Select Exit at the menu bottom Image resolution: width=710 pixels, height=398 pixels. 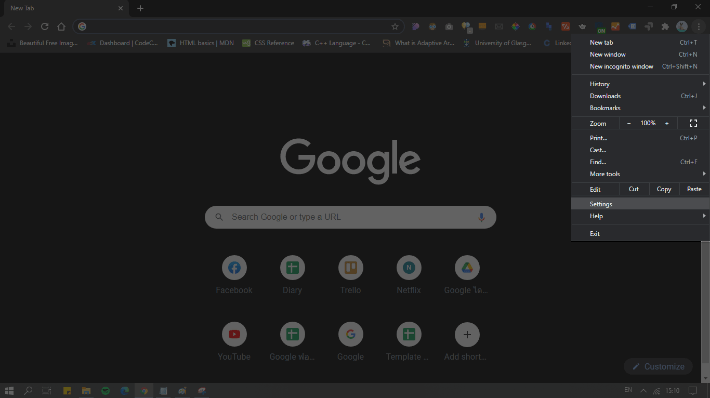[x=640, y=234]
